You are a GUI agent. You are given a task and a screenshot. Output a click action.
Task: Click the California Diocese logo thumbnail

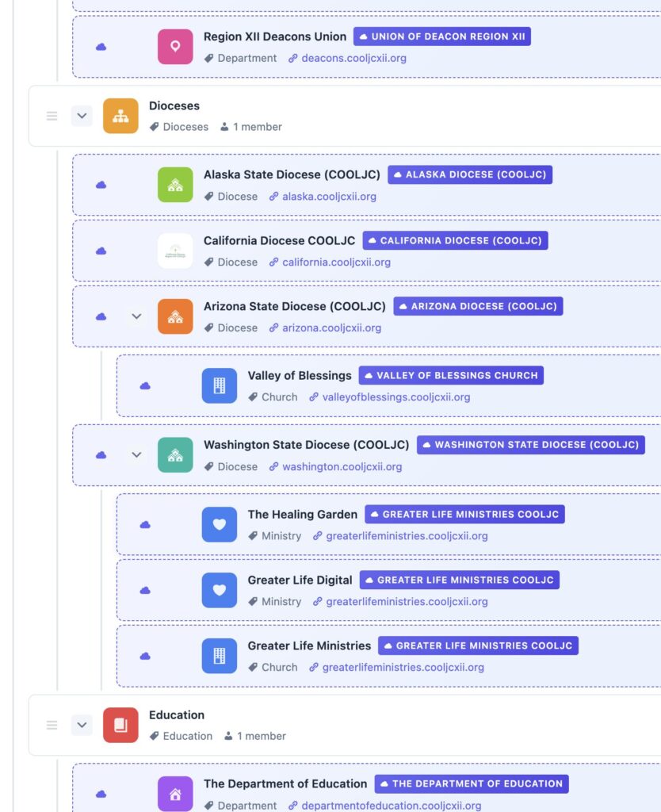[x=175, y=251]
